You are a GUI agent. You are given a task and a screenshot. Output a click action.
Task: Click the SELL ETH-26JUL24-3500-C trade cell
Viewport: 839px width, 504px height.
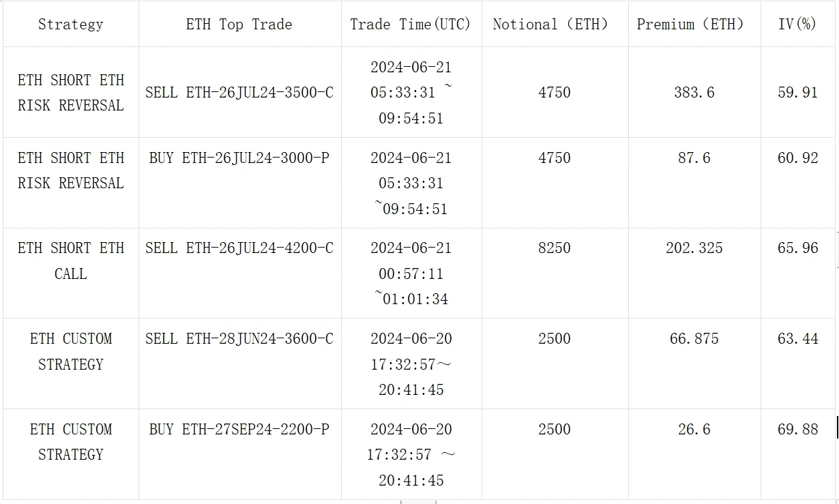239,93
